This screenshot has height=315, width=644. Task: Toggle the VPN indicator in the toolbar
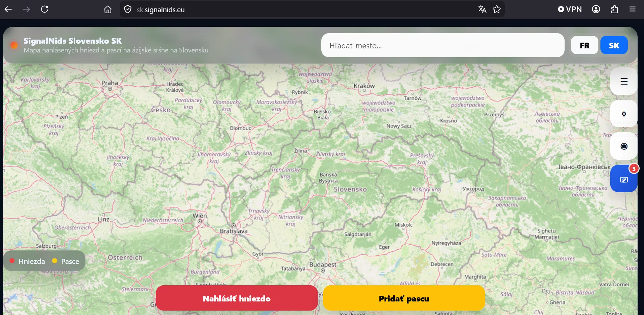click(x=570, y=9)
